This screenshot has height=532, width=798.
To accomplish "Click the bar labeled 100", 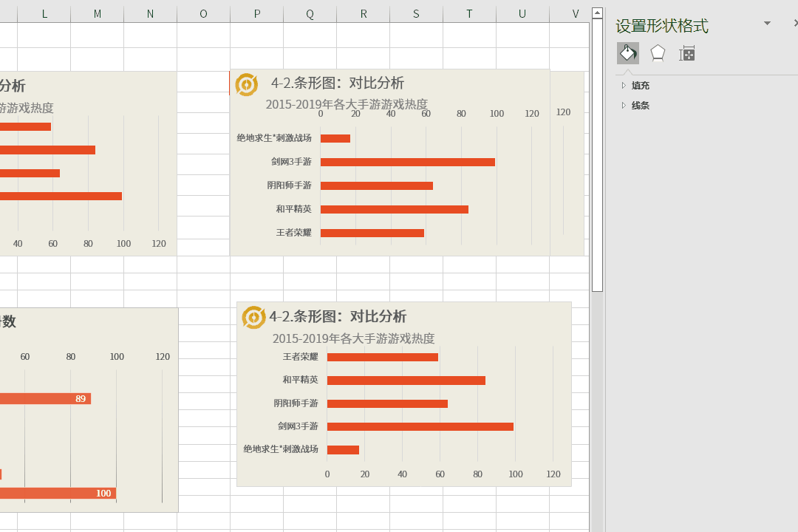I will (58, 494).
